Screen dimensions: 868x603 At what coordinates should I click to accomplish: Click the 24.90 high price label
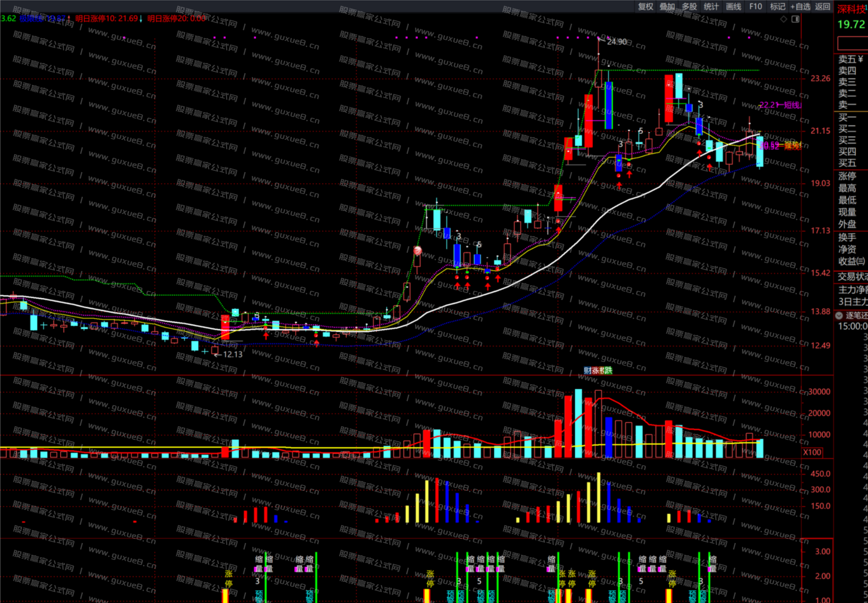617,42
